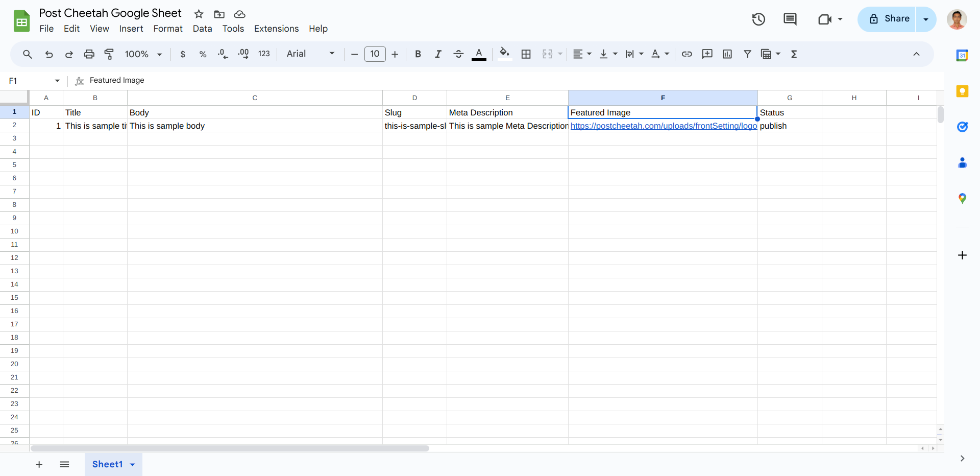The height and width of the screenshot is (476, 980).
Task: Format as currency with dollar icon
Action: pyautogui.click(x=183, y=54)
